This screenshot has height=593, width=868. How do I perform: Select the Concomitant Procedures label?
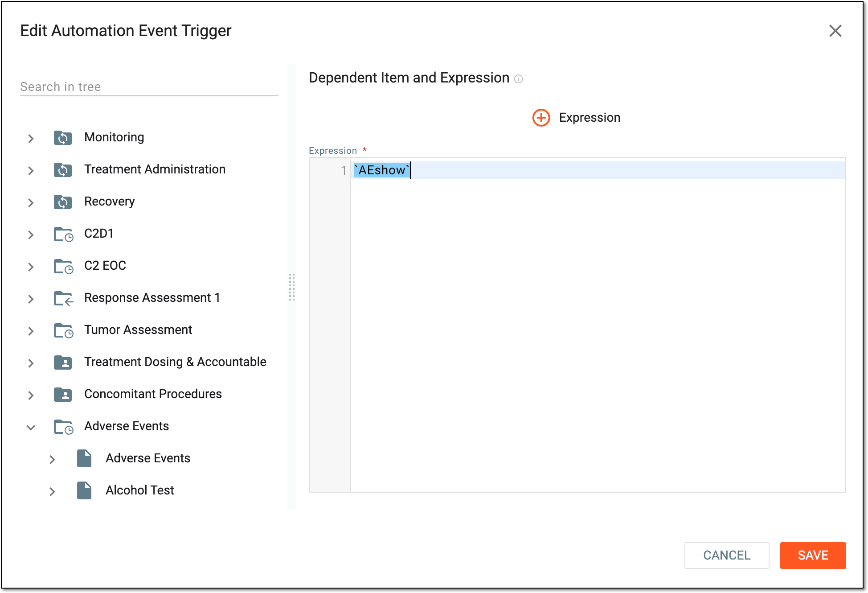[x=153, y=394]
